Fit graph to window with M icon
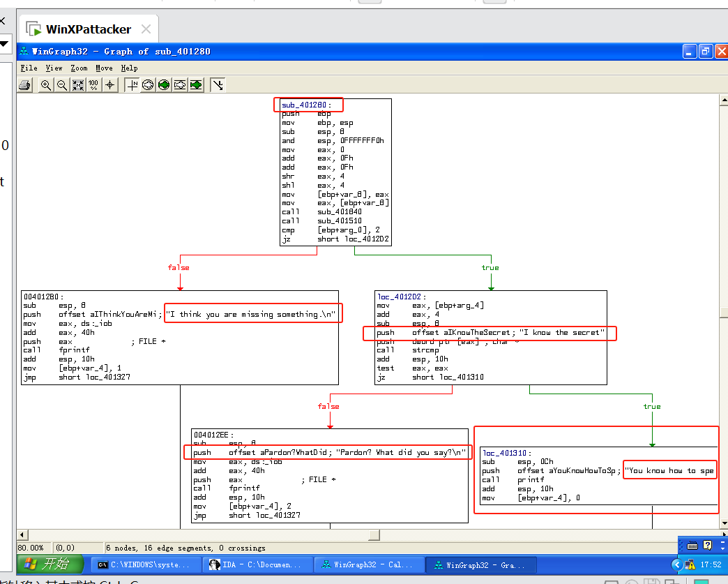Viewport: 728px width, 584px height. click(x=78, y=85)
